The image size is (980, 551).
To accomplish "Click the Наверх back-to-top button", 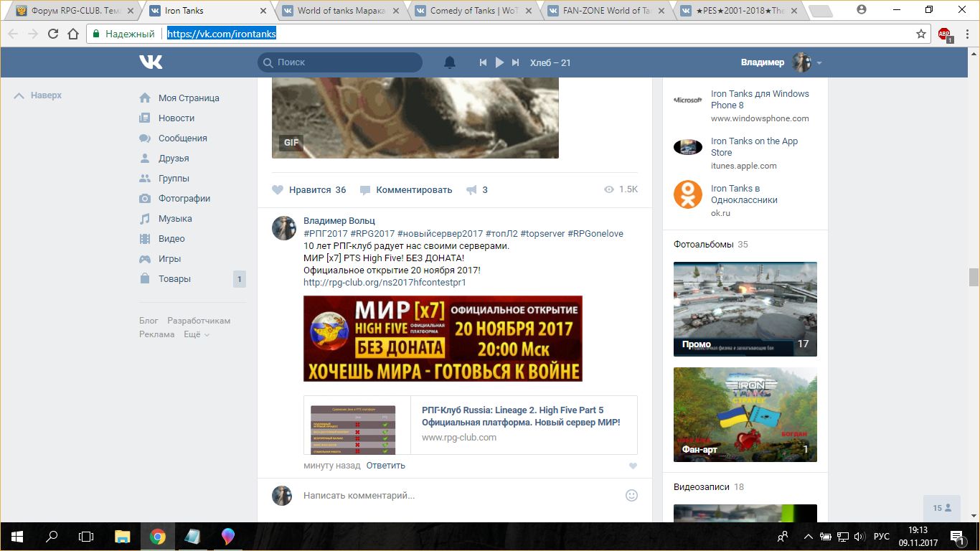I will coord(39,95).
